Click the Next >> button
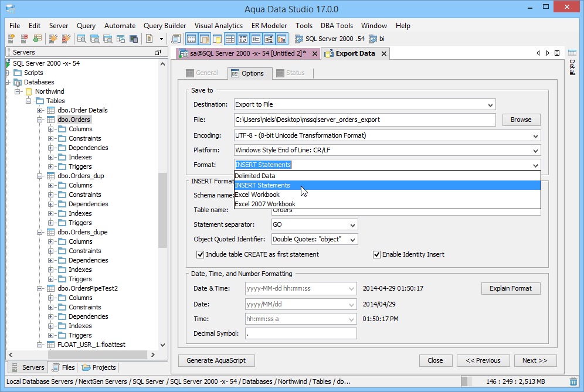Viewport: 584px width, 392px height. pos(535,360)
